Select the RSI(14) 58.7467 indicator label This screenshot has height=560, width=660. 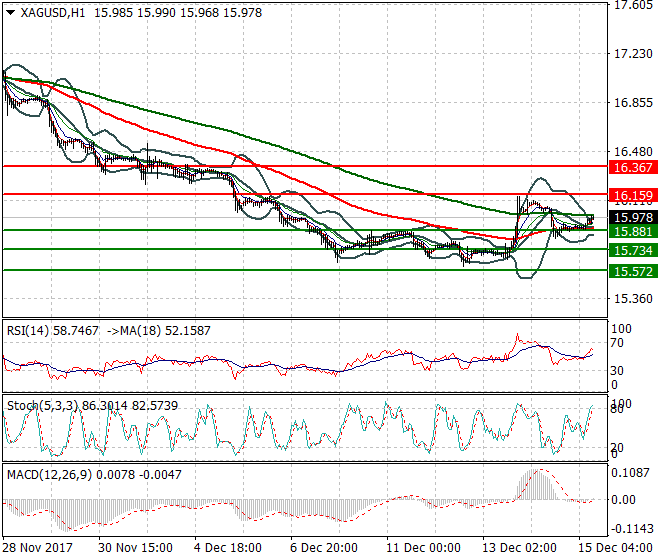(x=53, y=331)
